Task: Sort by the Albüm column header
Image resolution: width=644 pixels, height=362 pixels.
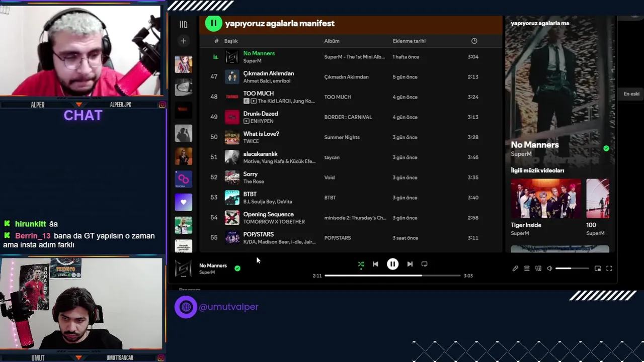Action: click(332, 41)
